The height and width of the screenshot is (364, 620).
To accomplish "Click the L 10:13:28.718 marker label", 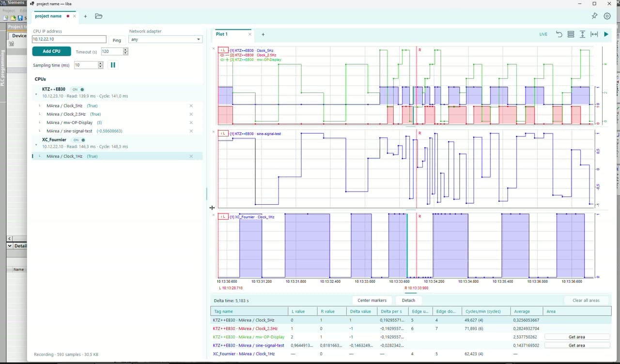I will tap(231, 288).
